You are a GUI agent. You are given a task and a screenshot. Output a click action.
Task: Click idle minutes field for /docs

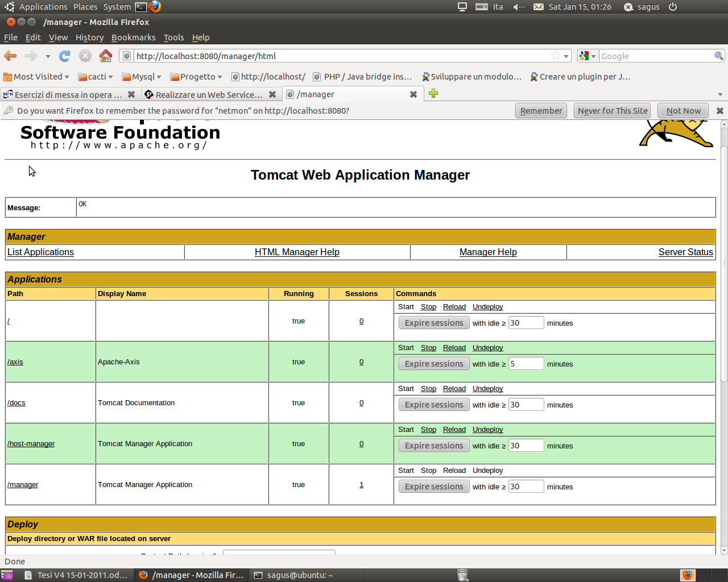526,405
